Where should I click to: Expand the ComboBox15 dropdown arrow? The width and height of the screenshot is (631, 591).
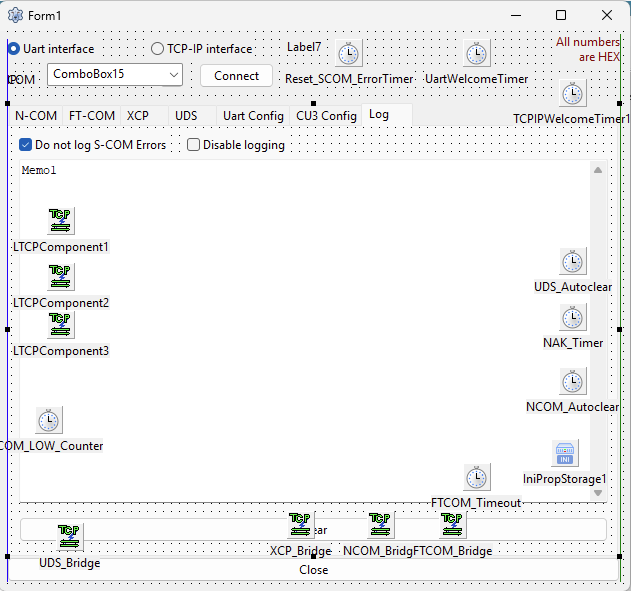pos(173,75)
